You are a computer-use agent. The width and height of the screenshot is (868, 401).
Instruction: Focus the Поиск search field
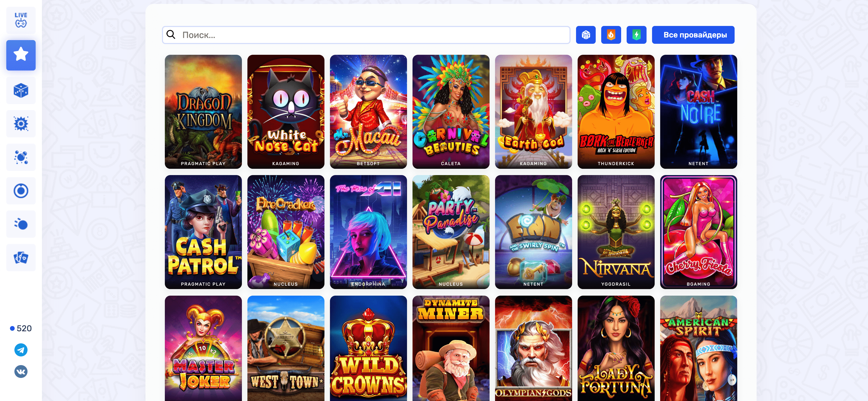[x=366, y=35]
